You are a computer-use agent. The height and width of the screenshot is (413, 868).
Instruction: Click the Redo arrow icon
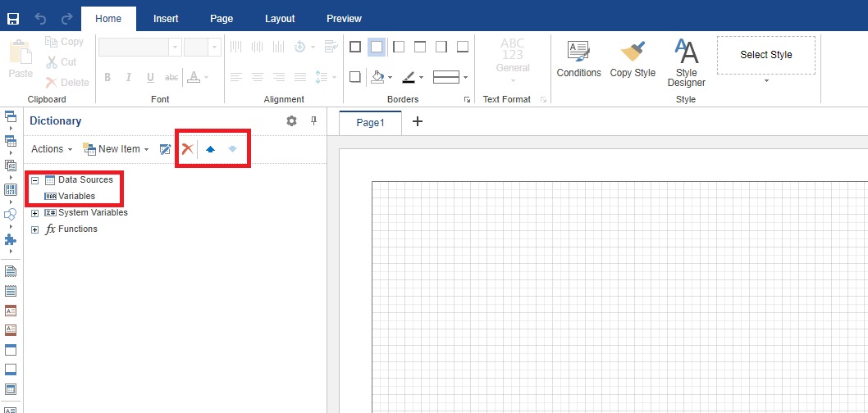pyautogui.click(x=67, y=19)
